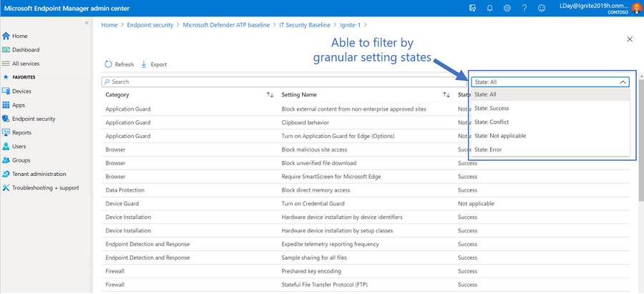Click Microsoft Endpoint Manager admin center title

point(67,8)
